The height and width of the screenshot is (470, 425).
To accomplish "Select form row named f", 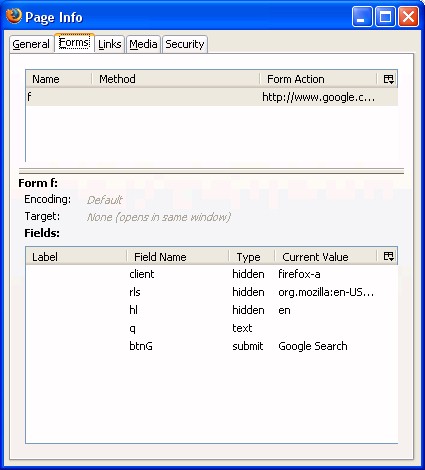I will [212, 97].
